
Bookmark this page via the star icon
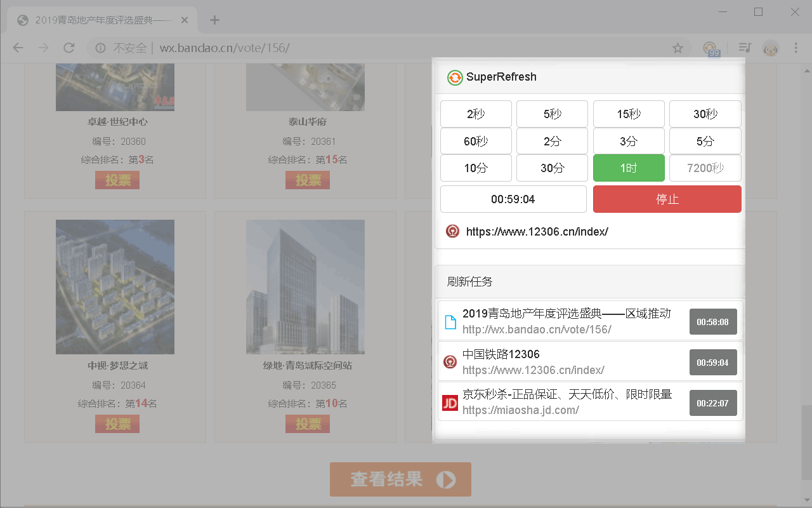click(678, 48)
